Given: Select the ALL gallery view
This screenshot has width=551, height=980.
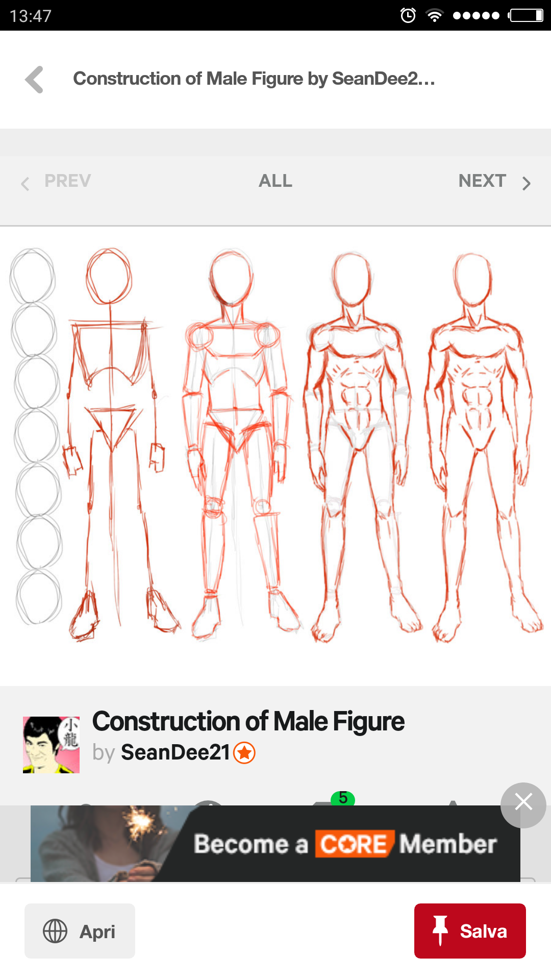Looking at the screenshot, I should [x=275, y=181].
